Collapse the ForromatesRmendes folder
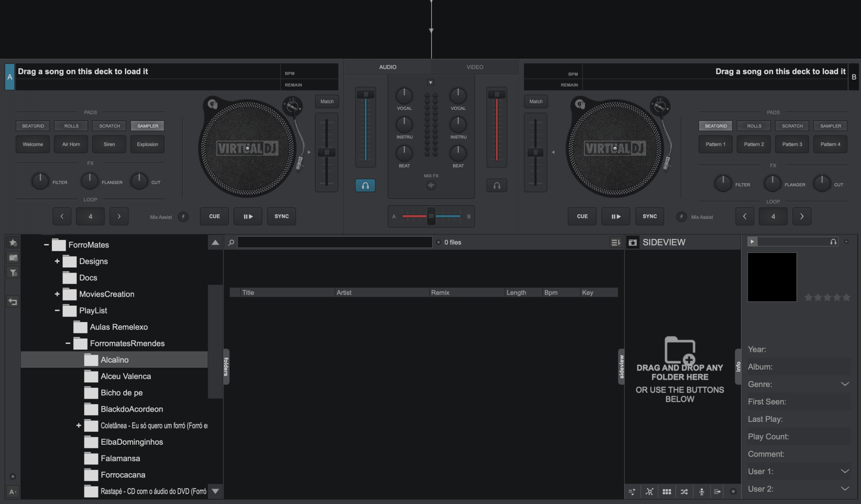Viewport: 861px width, 504px height. tap(68, 343)
